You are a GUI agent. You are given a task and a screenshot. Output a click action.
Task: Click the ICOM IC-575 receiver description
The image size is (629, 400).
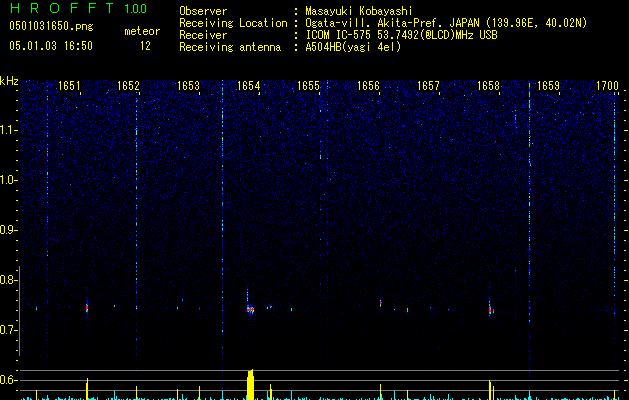pyautogui.click(x=401, y=35)
